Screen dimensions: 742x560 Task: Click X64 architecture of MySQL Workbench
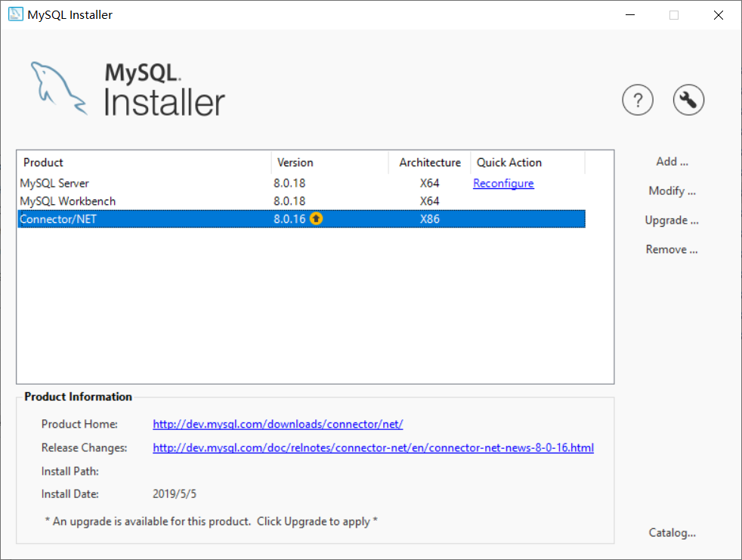[x=430, y=201]
